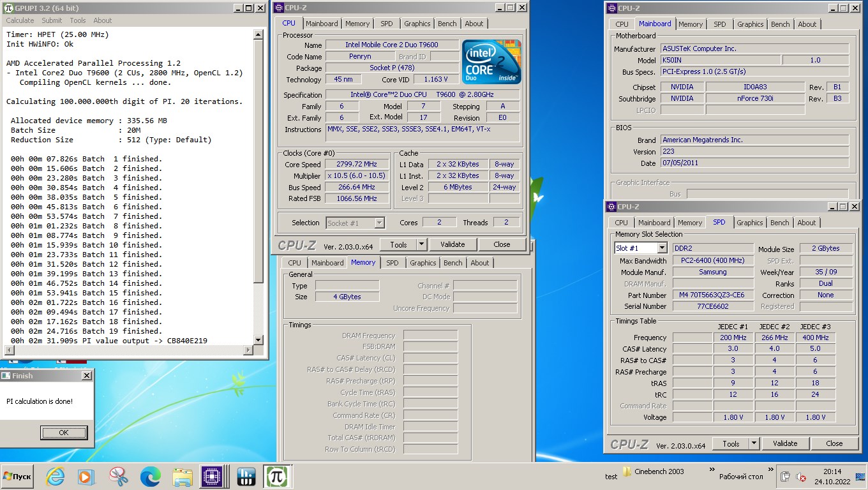Click Close button in CPU-Z SPD window
868x490 pixels.
pos(834,443)
